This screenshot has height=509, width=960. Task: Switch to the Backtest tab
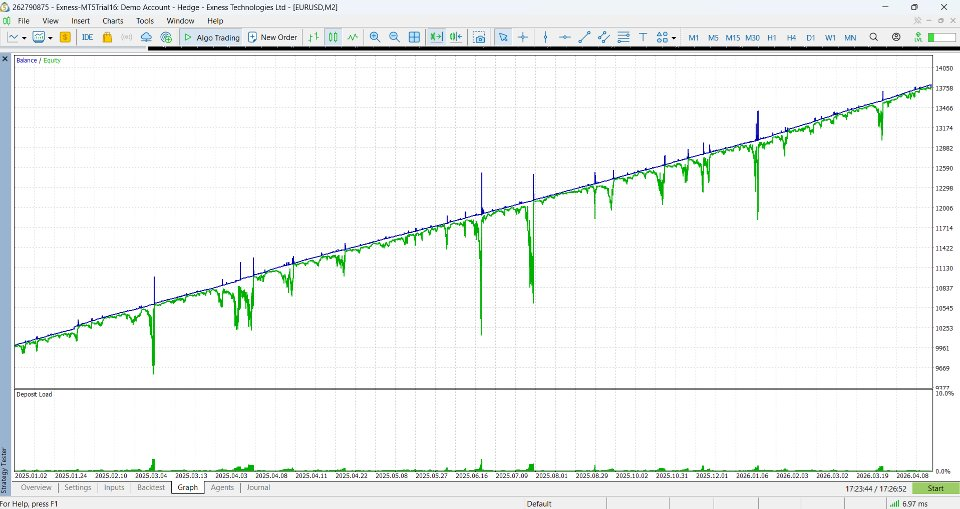click(x=151, y=488)
